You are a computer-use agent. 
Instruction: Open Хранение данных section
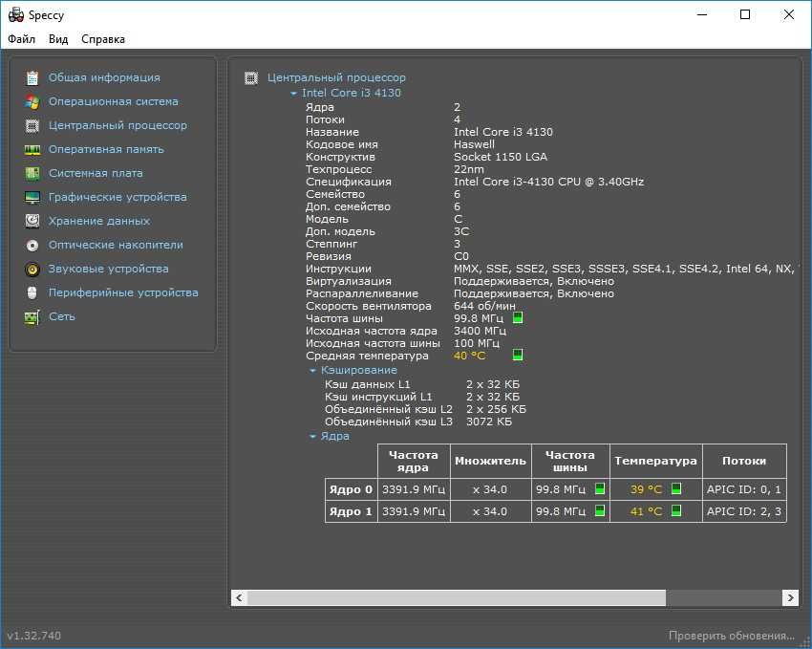tap(99, 221)
